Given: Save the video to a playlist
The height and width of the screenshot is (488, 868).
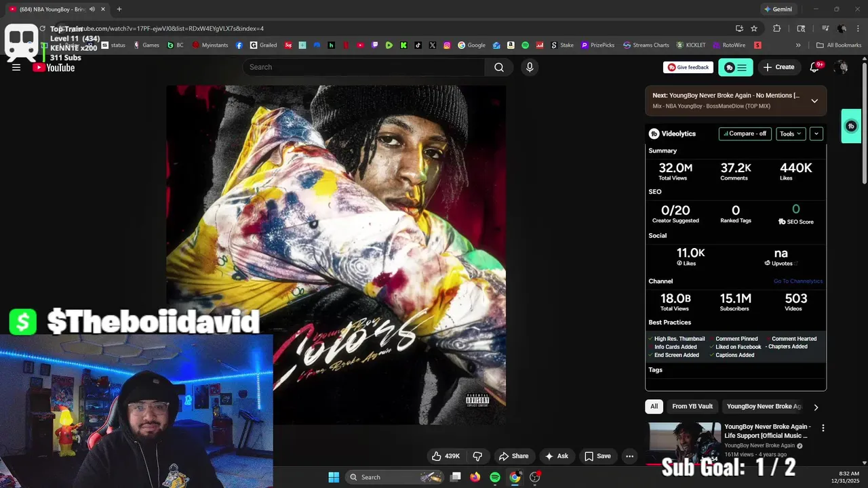Looking at the screenshot, I should [597, 456].
